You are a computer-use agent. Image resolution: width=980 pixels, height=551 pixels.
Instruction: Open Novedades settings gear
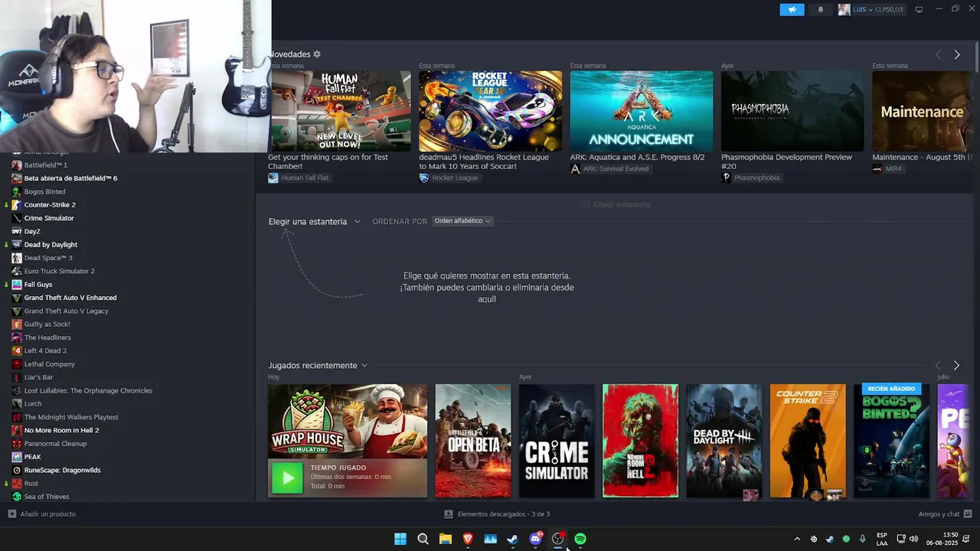click(x=317, y=54)
